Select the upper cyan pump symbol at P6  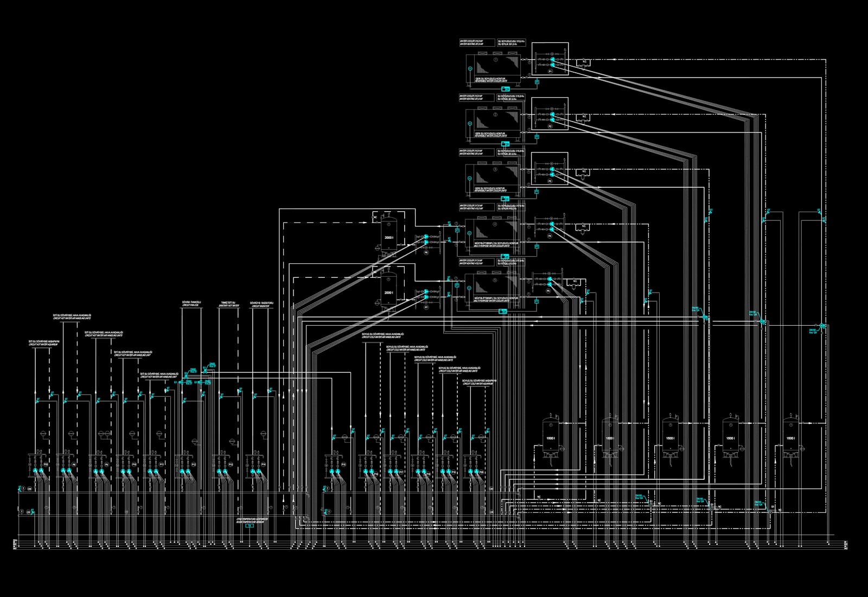(x=426, y=237)
